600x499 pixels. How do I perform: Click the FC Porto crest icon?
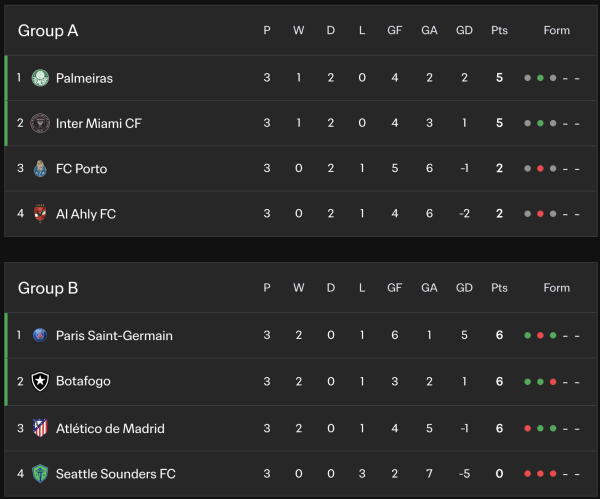(40, 168)
